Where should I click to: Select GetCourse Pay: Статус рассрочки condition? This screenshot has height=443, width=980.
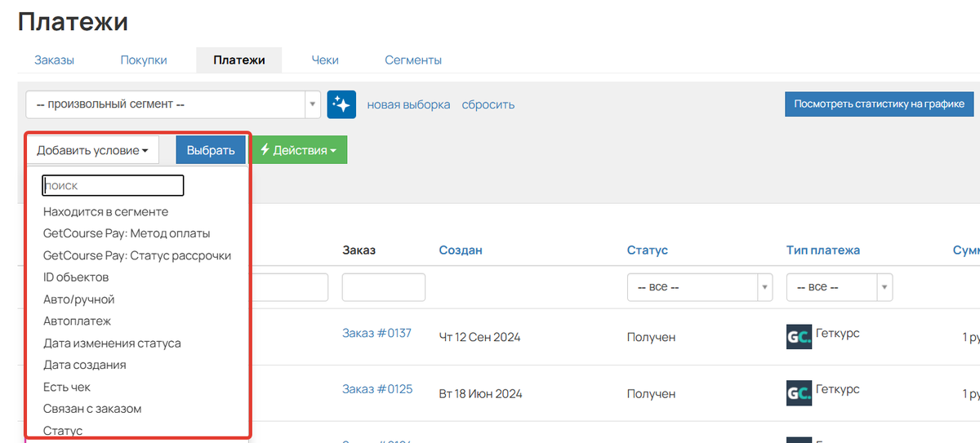tap(137, 255)
